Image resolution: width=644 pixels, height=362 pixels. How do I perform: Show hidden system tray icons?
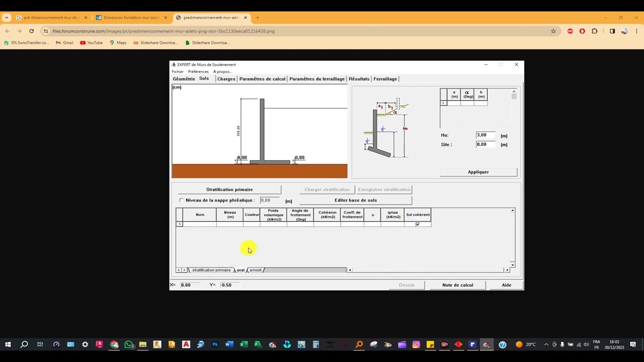point(546,344)
